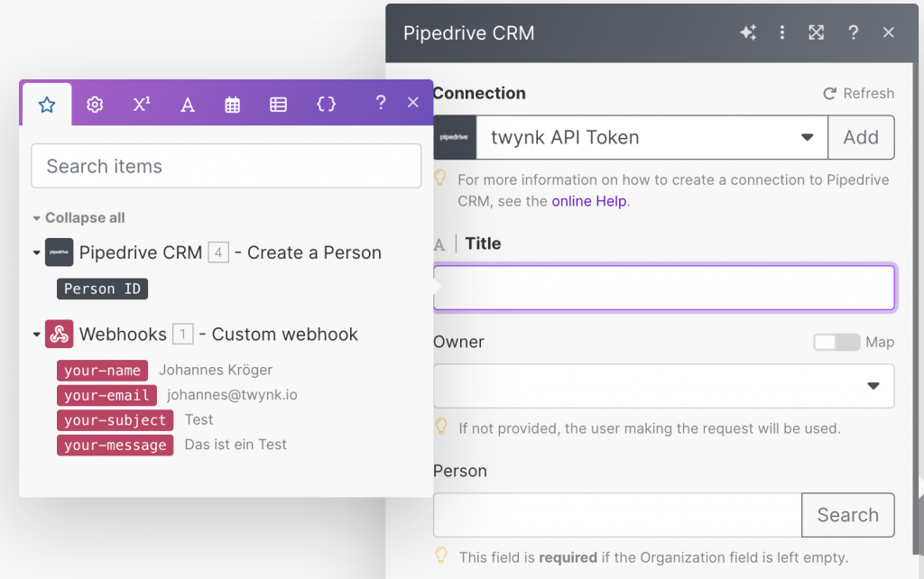Open the text functions tab
The width and height of the screenshot is (924, 579).
(x=188, y=105)
